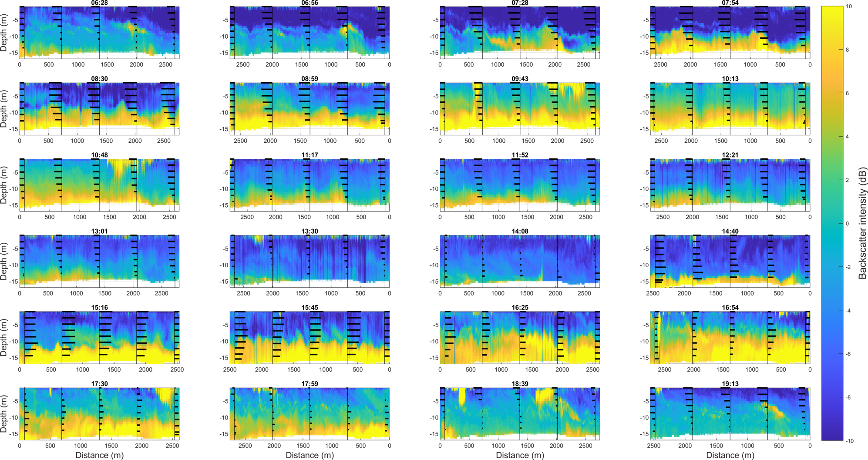Click the 17:59 subplot title

(x=310, y=384)
